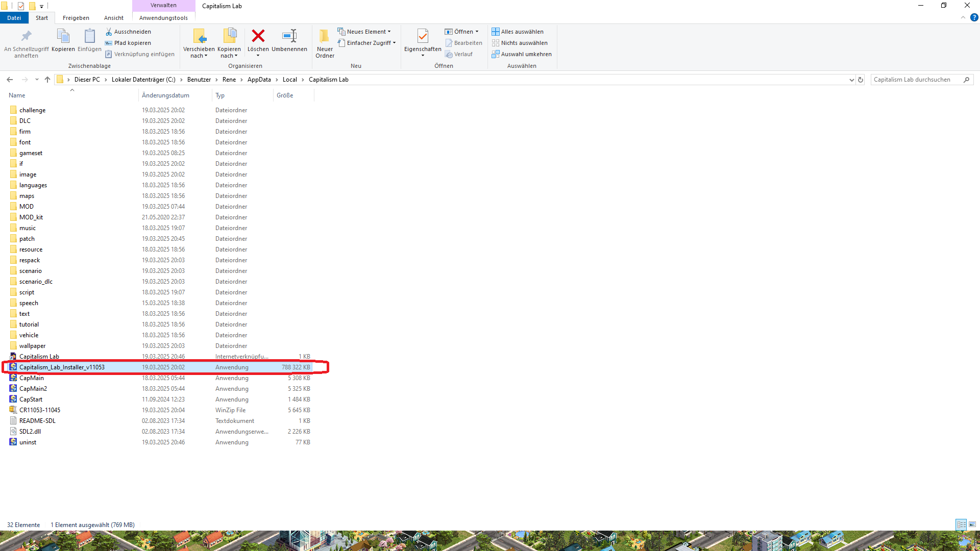This screenshot has height=551, width=980.
Task: Switch to the Freigeben tab
Action: click(x=76, y=18)
